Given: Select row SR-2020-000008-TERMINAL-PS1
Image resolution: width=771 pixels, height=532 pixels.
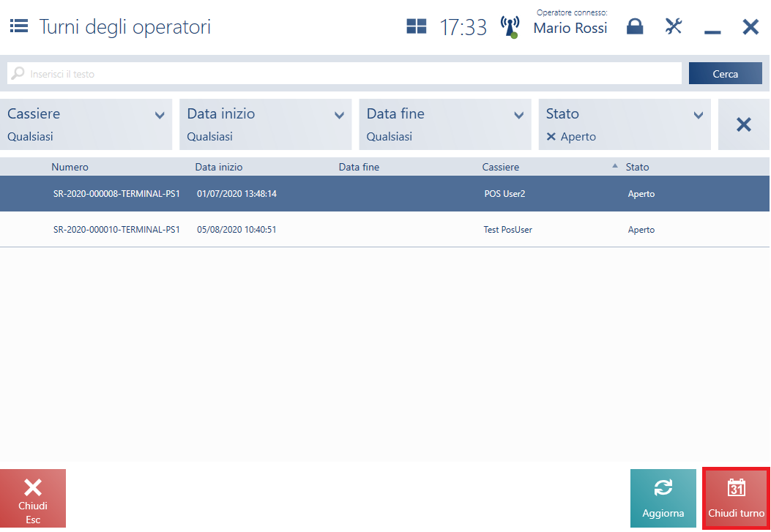Looking at the screenshot, I should [x=384, y=193].
